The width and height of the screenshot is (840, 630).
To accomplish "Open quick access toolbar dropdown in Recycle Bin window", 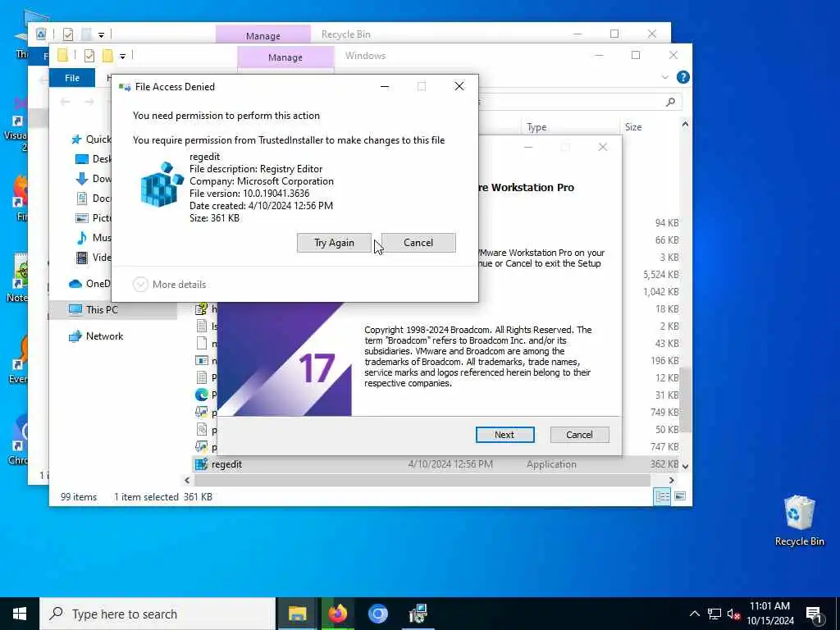I will (x=101, y=34).
